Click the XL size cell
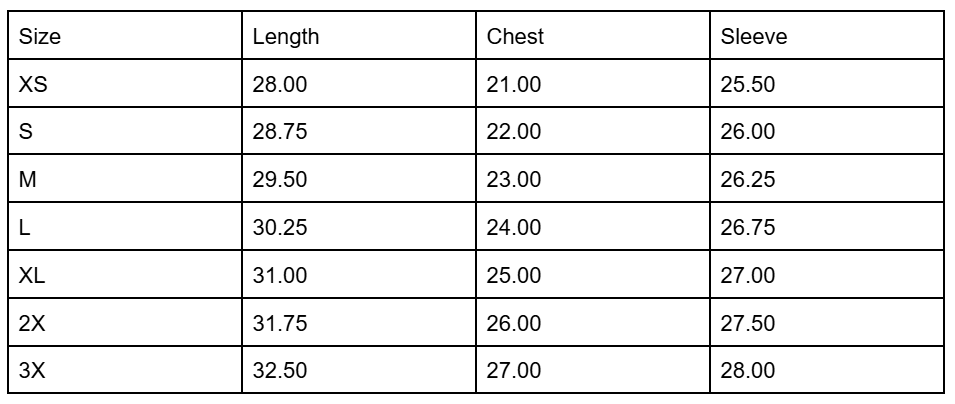 click(125, 274)
